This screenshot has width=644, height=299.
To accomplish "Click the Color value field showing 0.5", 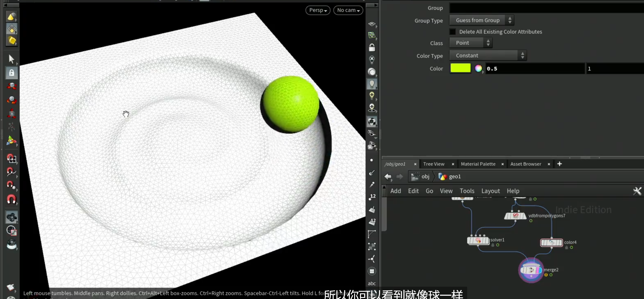I will [x=535, y=69].
